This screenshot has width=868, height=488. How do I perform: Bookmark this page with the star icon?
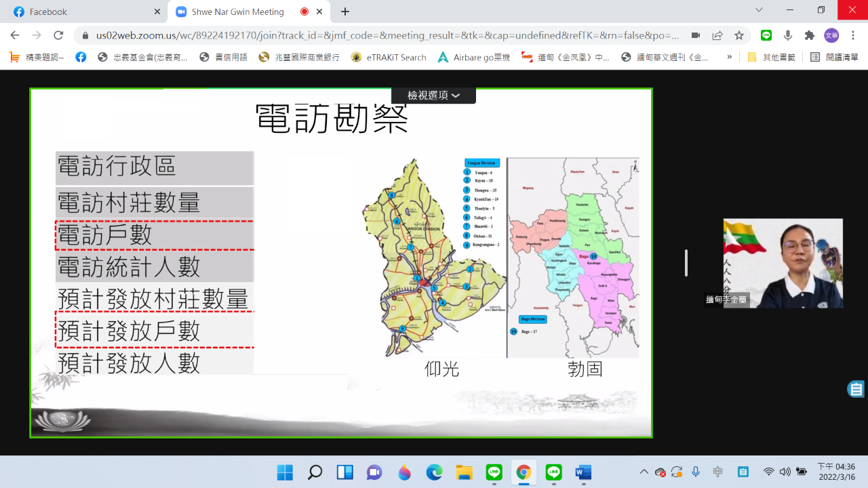[x=739, y=35]
